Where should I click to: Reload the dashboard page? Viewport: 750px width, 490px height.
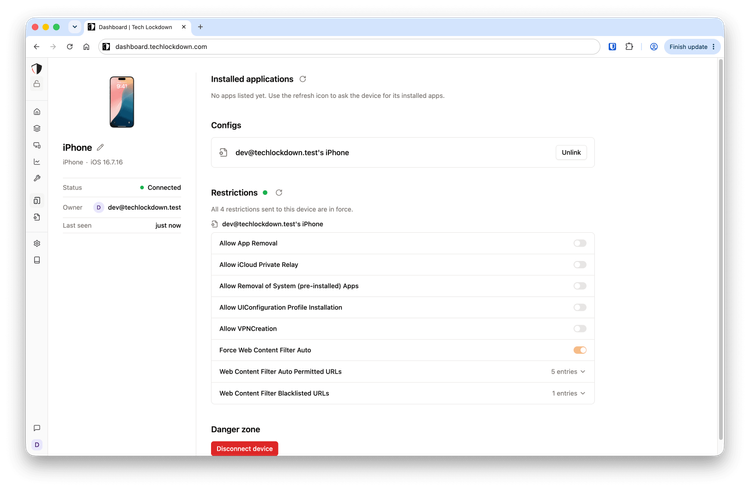click(x=70, y=46)
